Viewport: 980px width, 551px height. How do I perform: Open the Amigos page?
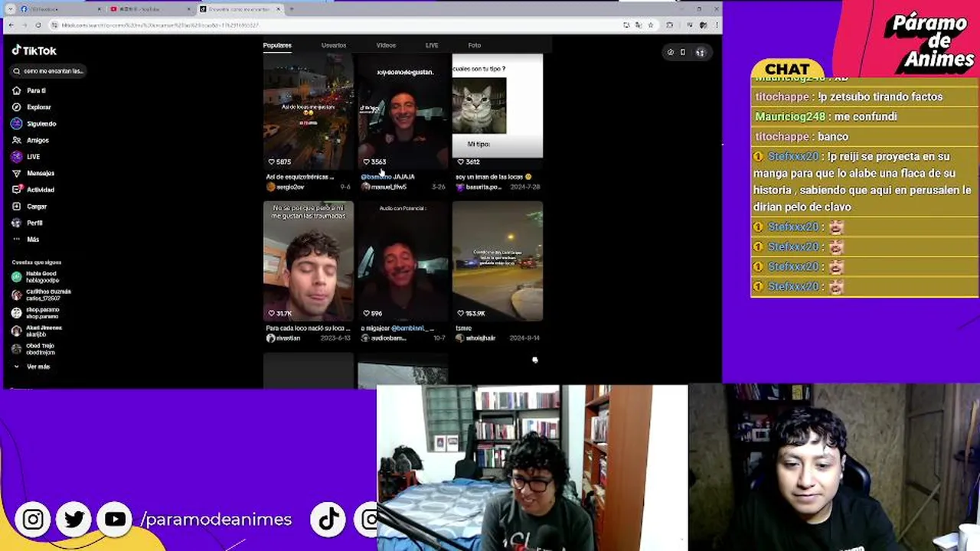coord(31,140)
